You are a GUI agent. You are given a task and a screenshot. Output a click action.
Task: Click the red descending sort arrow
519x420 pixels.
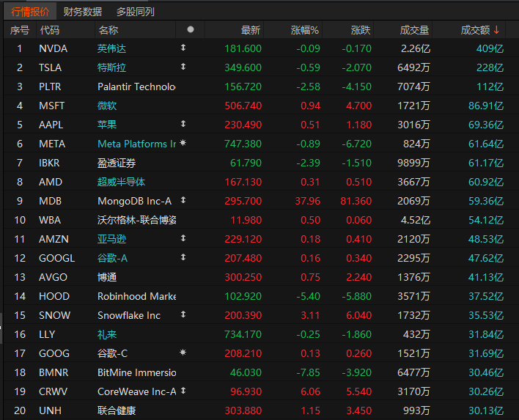pyautogui.click(x=496, y=30)
